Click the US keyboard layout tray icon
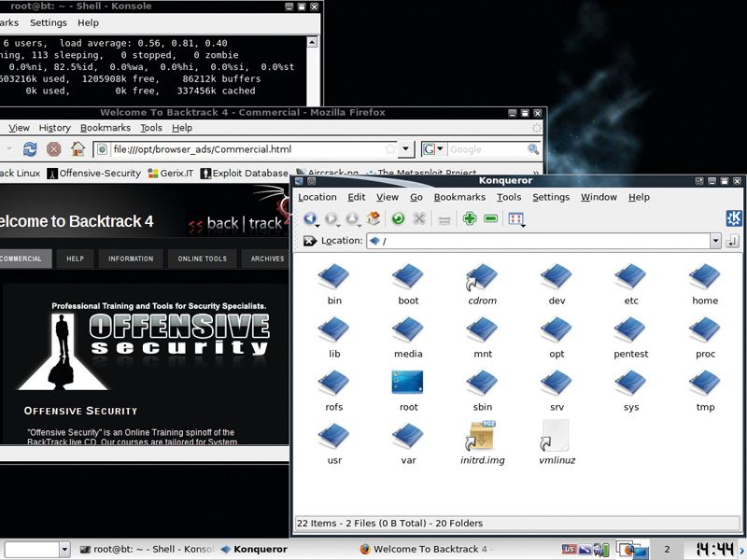The height and width of the screenshot is (560, 747). (568, 549)
